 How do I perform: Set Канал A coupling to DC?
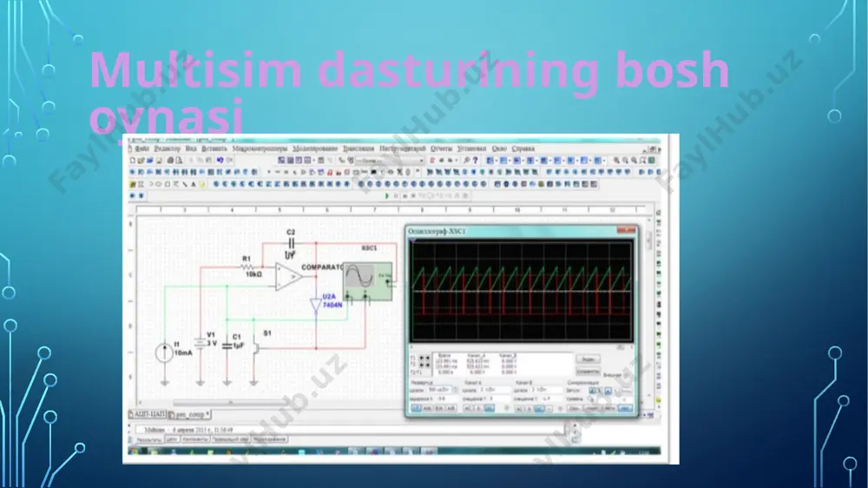(x=490, y=408)
